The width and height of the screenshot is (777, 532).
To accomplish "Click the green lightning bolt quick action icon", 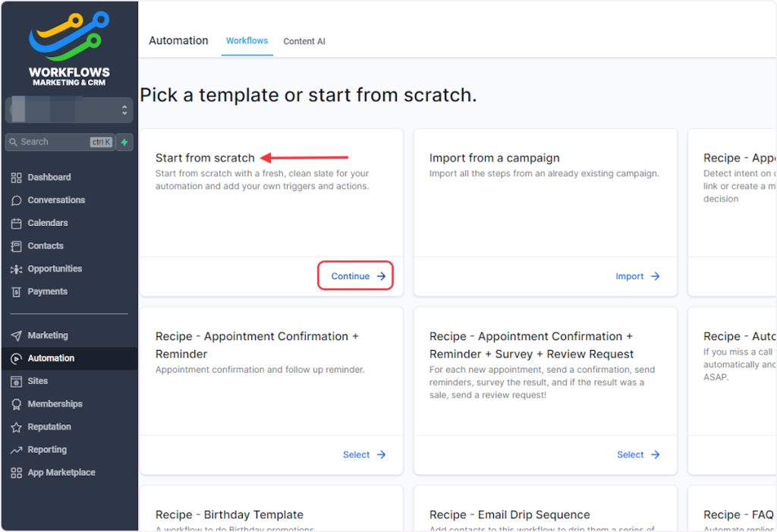I will point(124,142).
